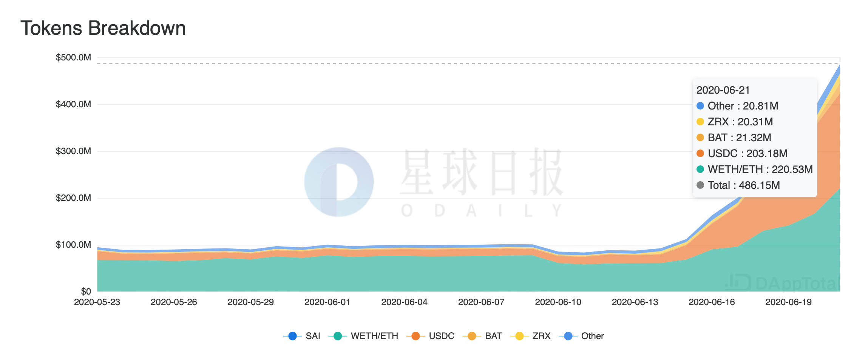Click the 2020-05-26 x-axis date
Image resolution: width=868 pixels, height=364 pixels.
(x=174, y=302)
